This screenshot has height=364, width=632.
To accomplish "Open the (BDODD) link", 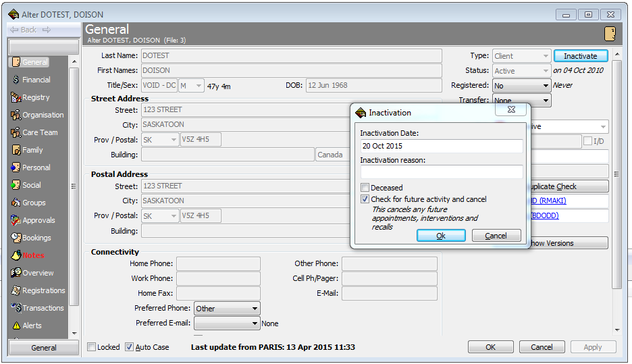I will pyautogui.click(x=544, y=215).
